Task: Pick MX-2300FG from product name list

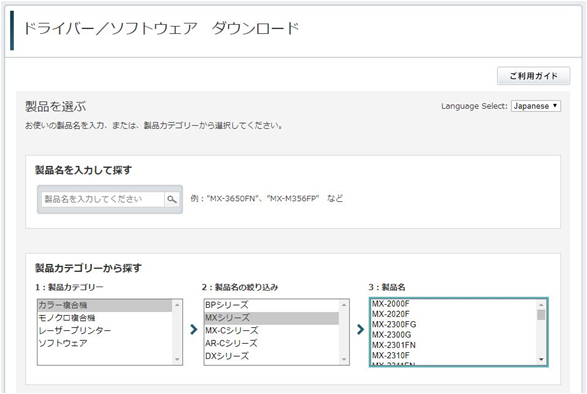Action: [x=453, y=324]
